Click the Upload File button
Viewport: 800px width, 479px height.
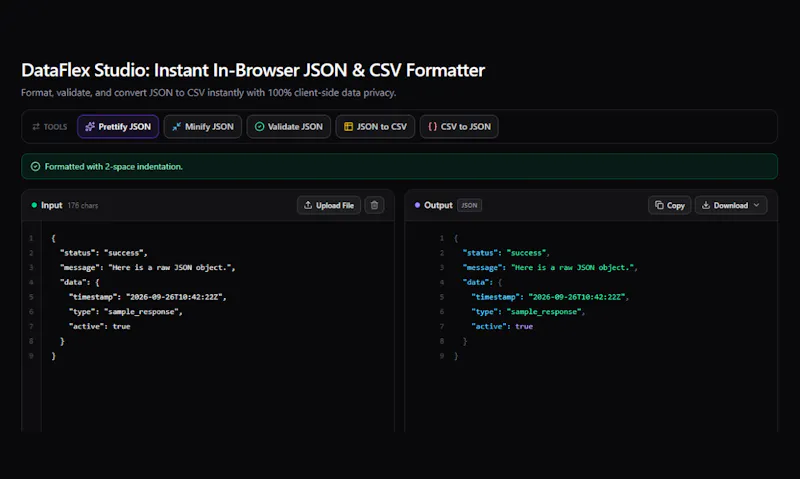[x=329, y=205]
